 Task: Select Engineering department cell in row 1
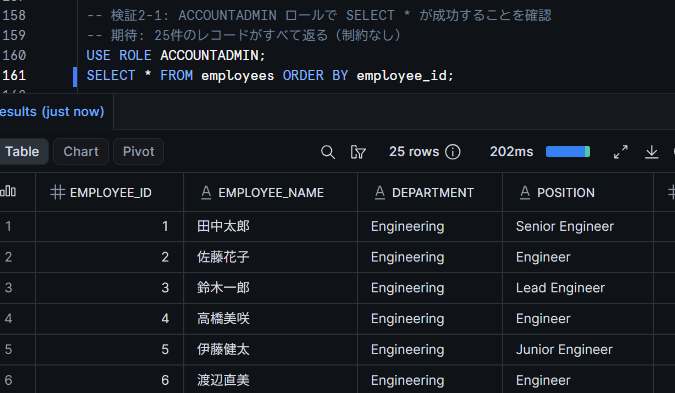[430, 226]
